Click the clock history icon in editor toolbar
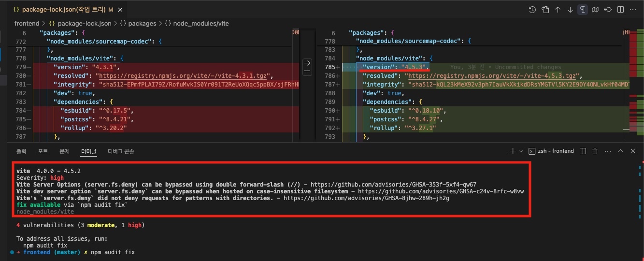This screenshot has height=261, width=644. coord(532,10)
